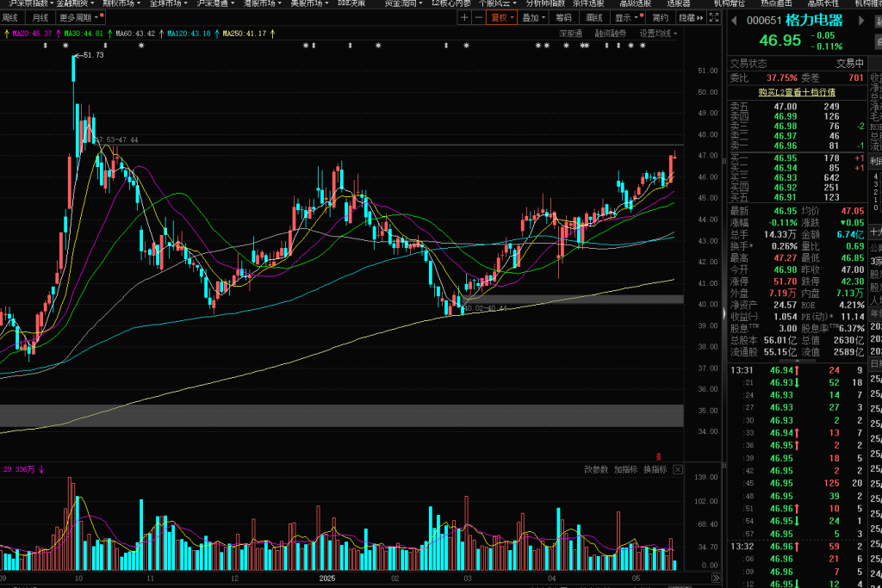Viewport: 882px width, 588px height.
Task: Click stock code 000651 in header
Action: tap(764, 21)
